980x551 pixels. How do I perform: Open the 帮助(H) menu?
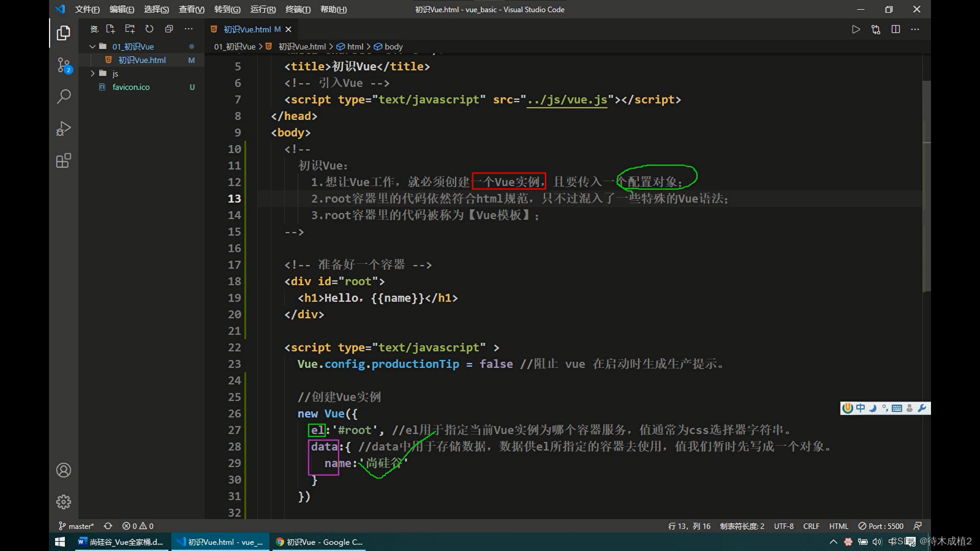pyautogui.click(x=333, y=9)
